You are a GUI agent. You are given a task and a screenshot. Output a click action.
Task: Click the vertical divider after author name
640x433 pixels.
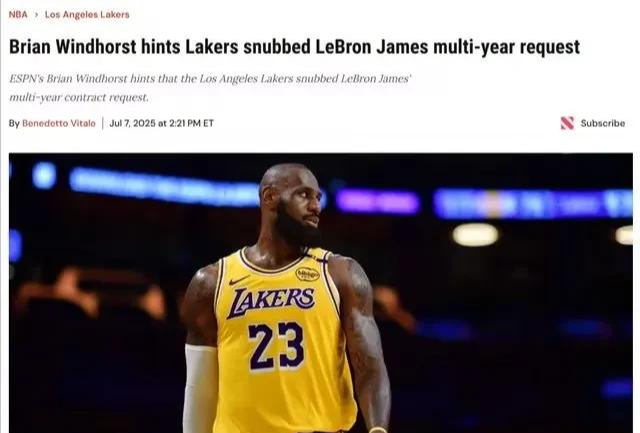pyautogui.click(x=102, y=123)
